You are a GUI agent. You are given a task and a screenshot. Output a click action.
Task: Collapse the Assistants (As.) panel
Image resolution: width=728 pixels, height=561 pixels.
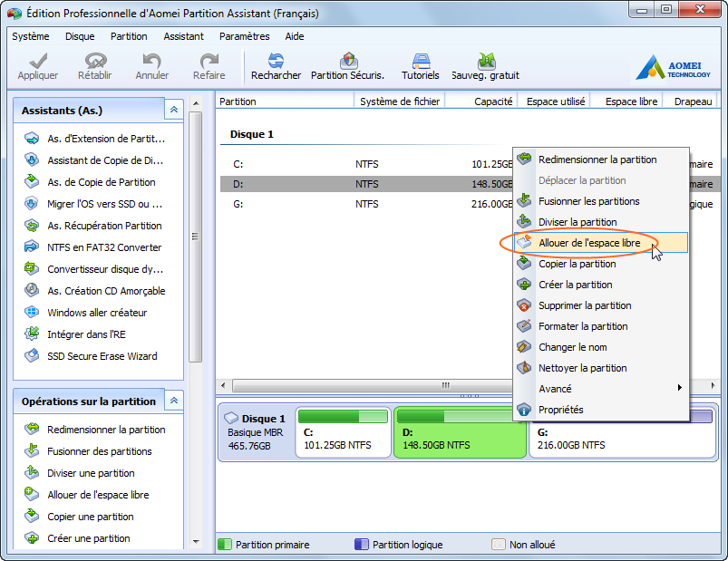174,110
